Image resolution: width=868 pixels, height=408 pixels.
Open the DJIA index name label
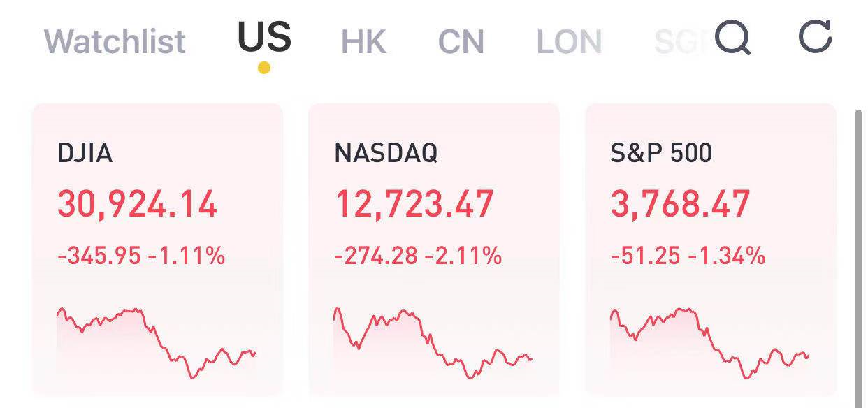[85, 153]
